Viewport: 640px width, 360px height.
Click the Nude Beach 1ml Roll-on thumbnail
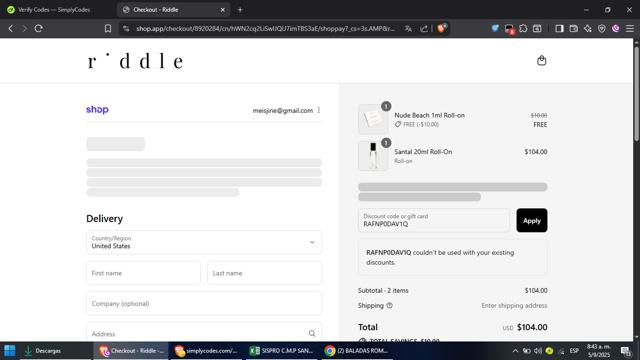point(373,119)
